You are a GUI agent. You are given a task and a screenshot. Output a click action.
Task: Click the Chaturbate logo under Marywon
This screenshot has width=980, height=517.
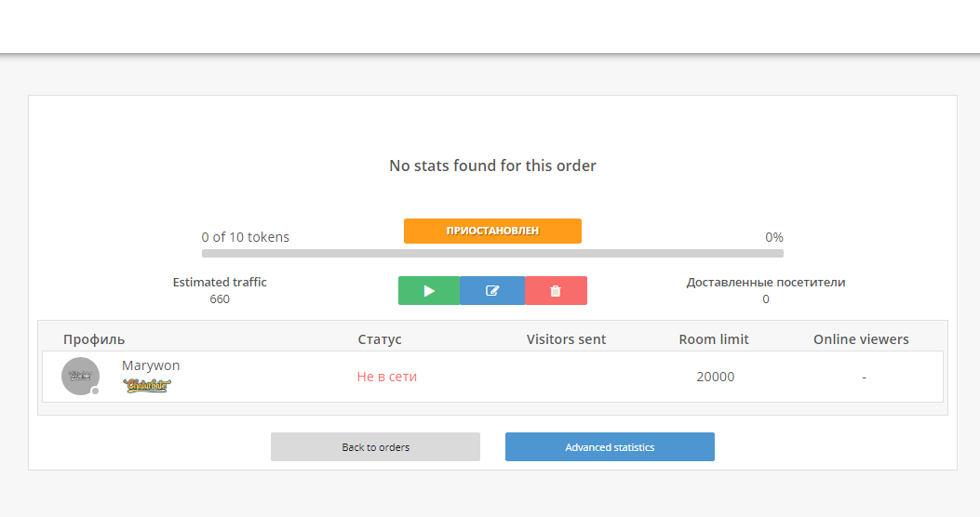pyautogui.click(x=147, y=385)
